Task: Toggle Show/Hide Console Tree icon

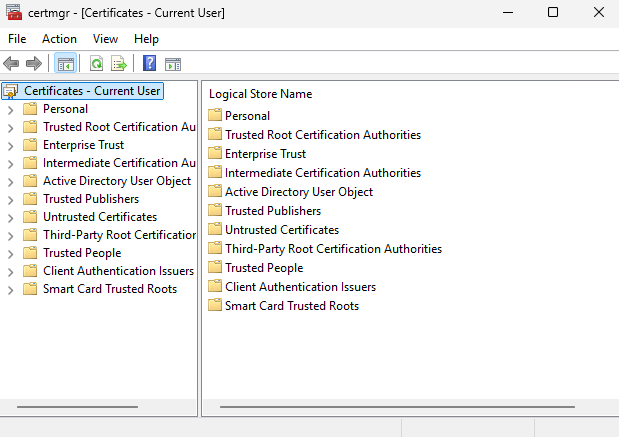Action: (x=65, y=63)
